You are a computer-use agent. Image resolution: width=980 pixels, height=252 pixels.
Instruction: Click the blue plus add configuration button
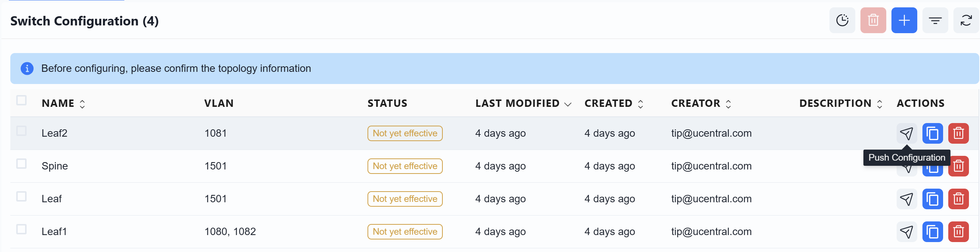coord(904,21)
